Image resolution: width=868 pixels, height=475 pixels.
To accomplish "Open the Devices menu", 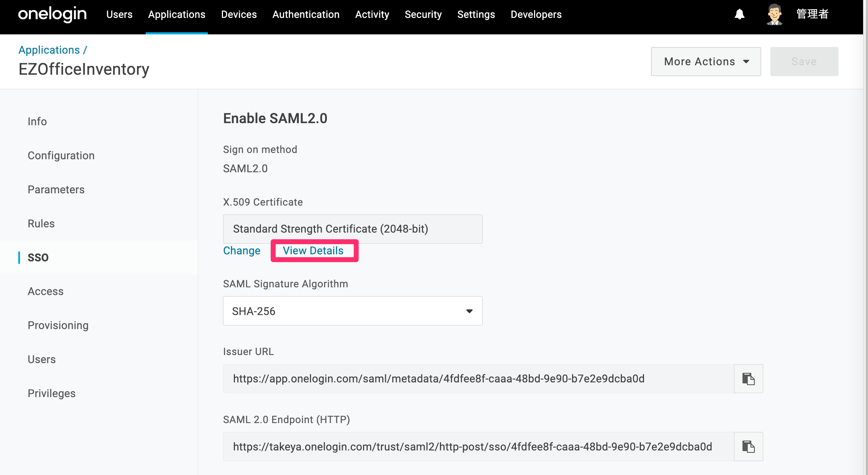I will coord(239,14).
